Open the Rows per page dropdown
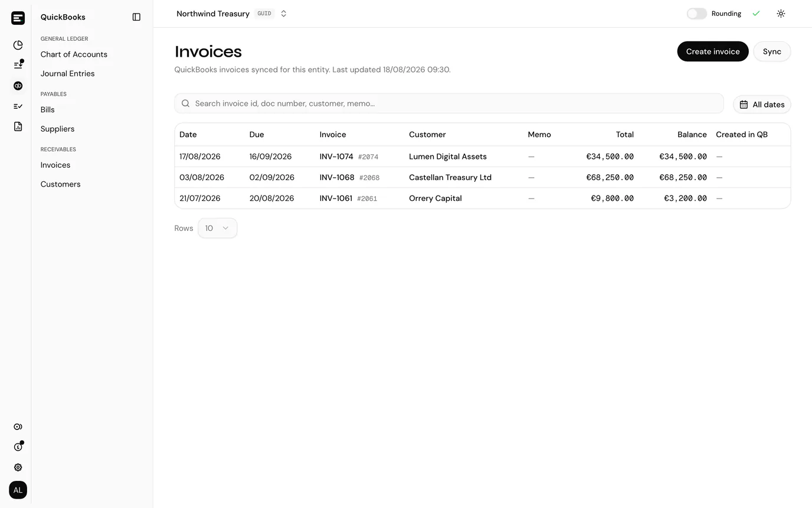Image resolution: width=812 pixels, height=508 pixels. 217,228
